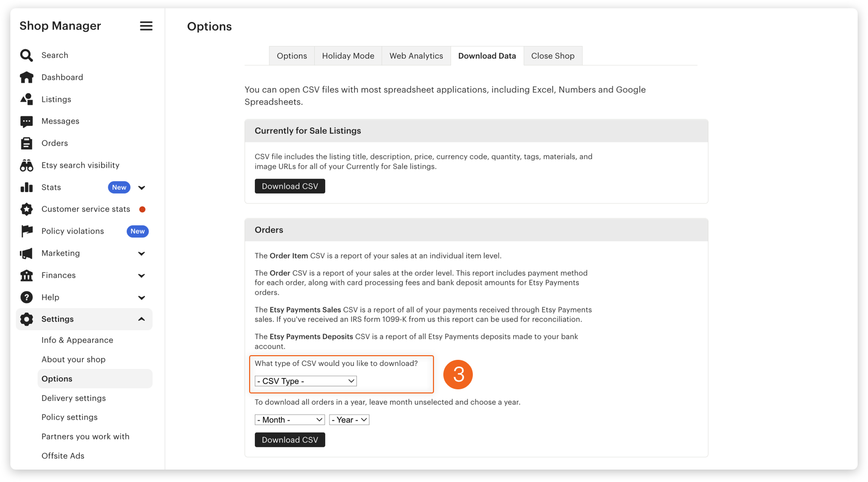Click the Search magnifier icon

(26, 55)
